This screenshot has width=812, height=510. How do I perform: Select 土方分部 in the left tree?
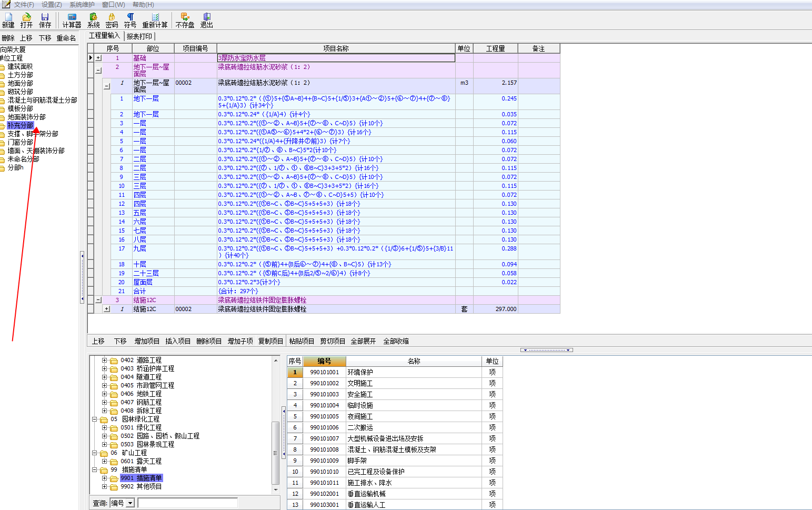tap(20, 75)
